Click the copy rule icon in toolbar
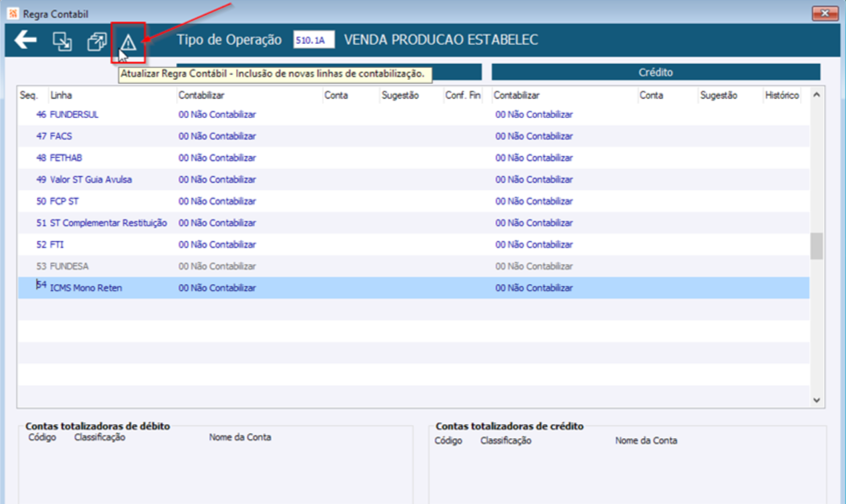Image resolution: width=846 pixels, height=504 pixels. (x=97, y=41)
